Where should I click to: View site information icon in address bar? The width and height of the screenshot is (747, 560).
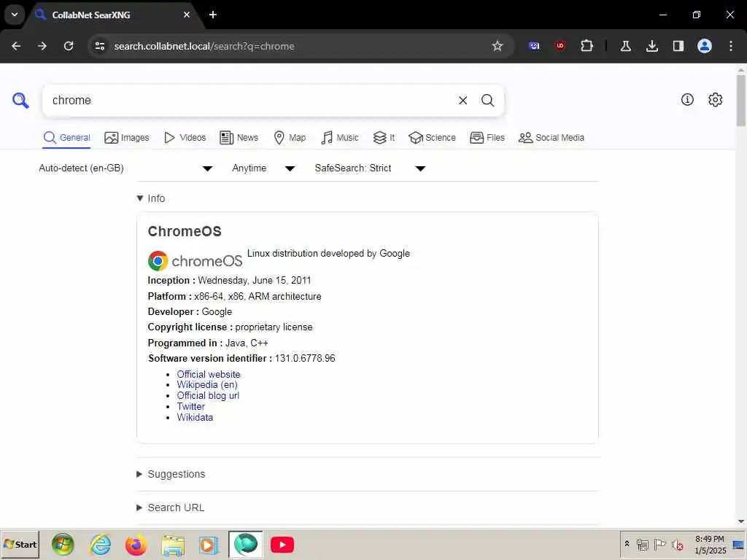[99, 46]
